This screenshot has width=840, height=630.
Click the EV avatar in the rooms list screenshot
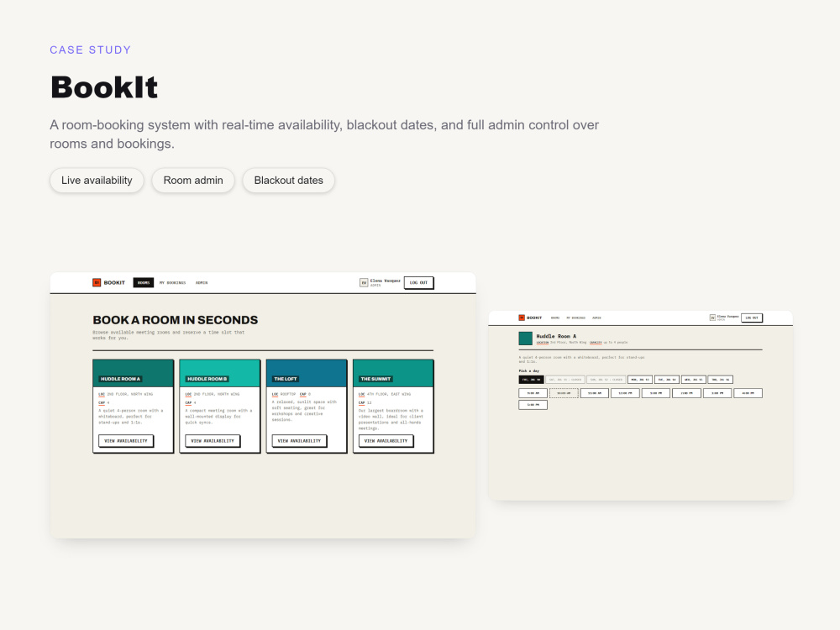(x=364, y=282)
